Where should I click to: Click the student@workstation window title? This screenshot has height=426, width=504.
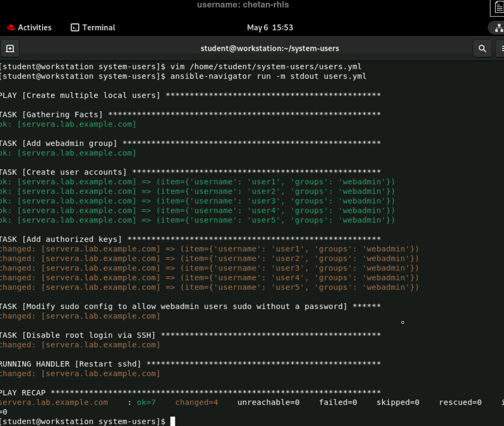(x=269, y=48)
